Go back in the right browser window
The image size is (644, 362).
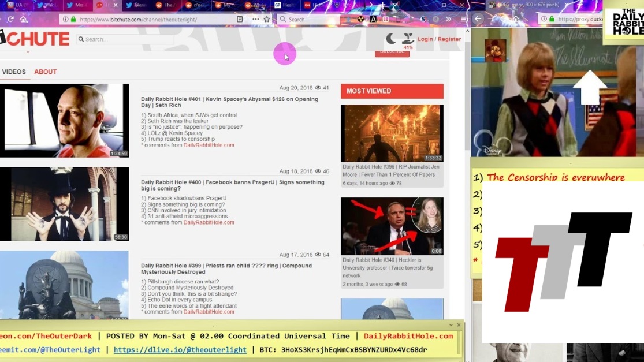[x=478, y=19]
